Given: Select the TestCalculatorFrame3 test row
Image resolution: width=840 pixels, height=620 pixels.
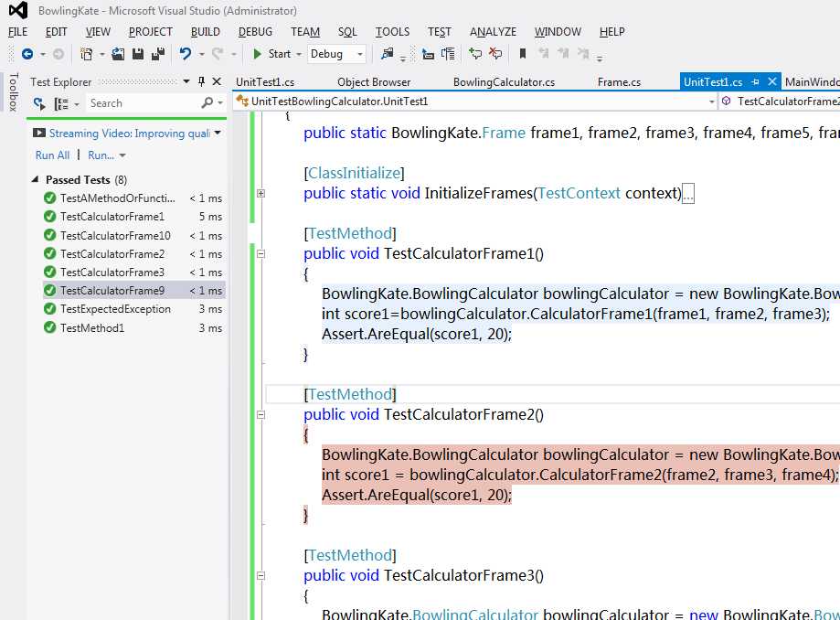Looking at the screenshot, I should point(134,273).
